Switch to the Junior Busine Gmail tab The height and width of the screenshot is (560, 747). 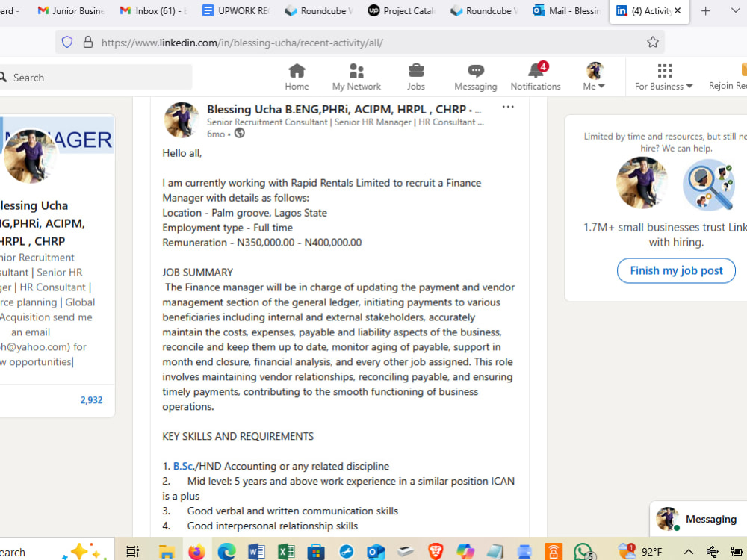71,10
